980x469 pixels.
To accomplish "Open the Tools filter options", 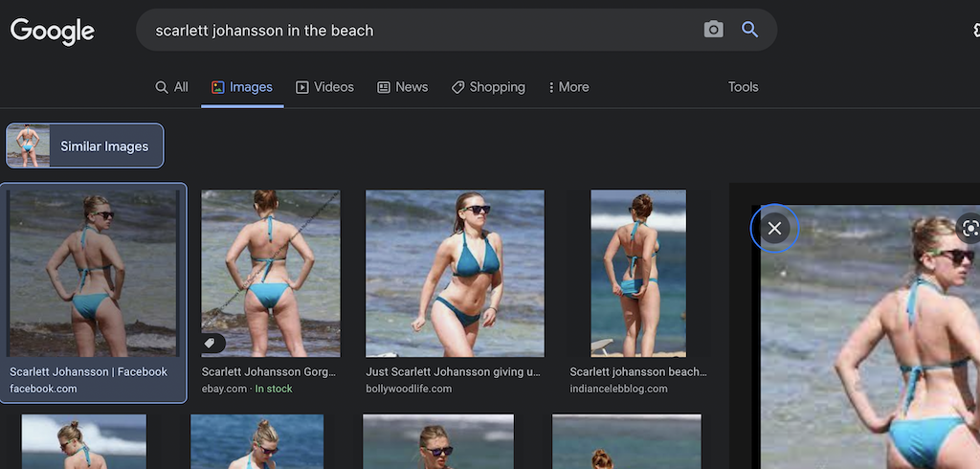I will 743,87.
